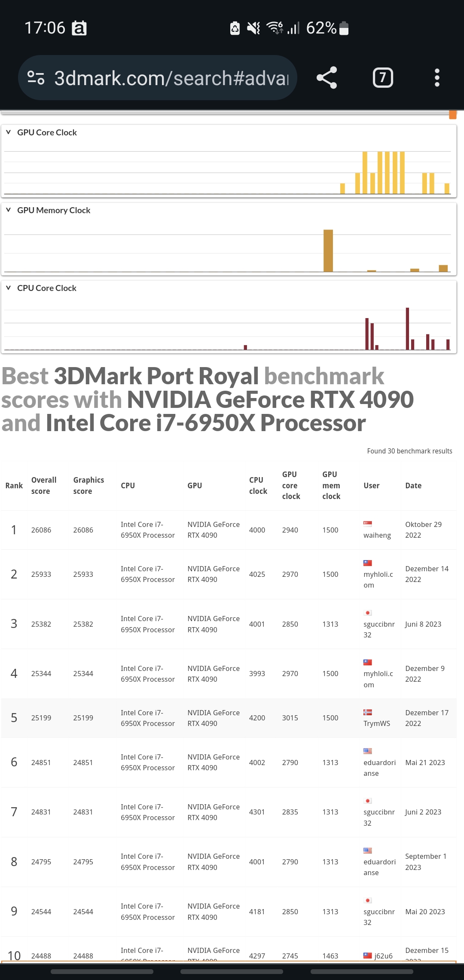
Task: Tap the date September 1 2023
Action: tap(426, 862)
